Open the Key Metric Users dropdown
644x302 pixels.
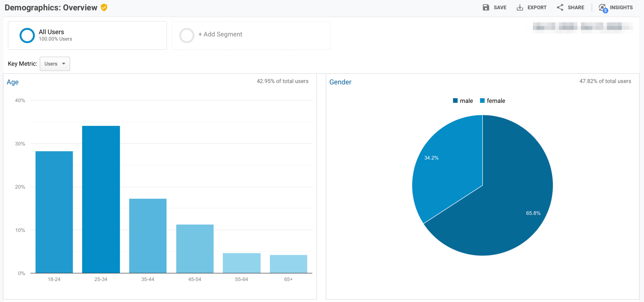pyautogui.click(x=55, y=63)
